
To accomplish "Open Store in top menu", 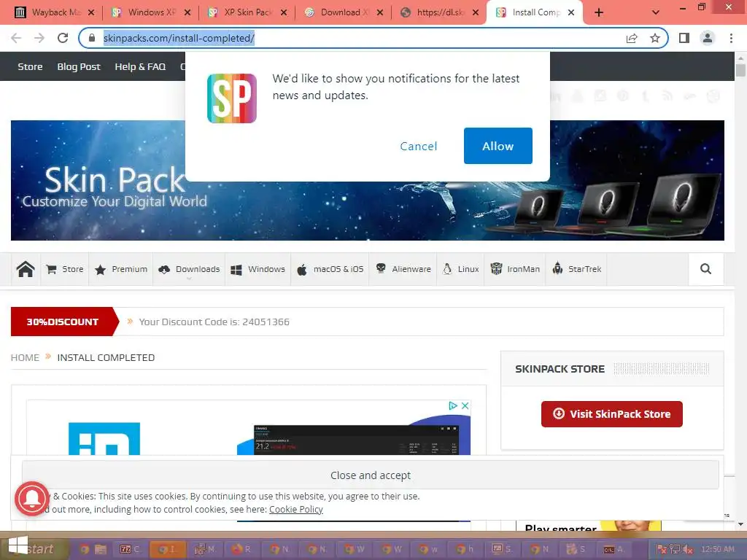I will click(x=30, y=66).
